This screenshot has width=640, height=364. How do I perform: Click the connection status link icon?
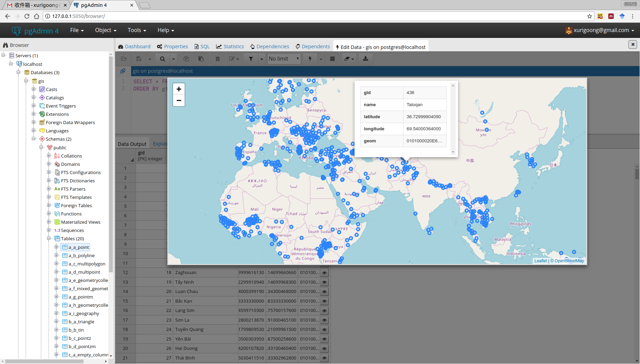click(123, 71)
